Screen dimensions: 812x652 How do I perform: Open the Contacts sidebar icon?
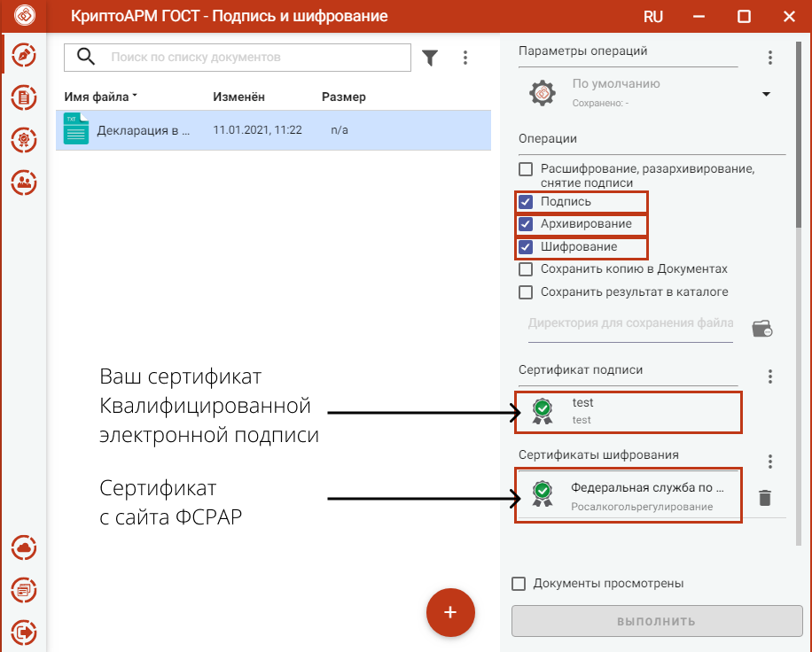pyautogui.click(x=24, y=182)
